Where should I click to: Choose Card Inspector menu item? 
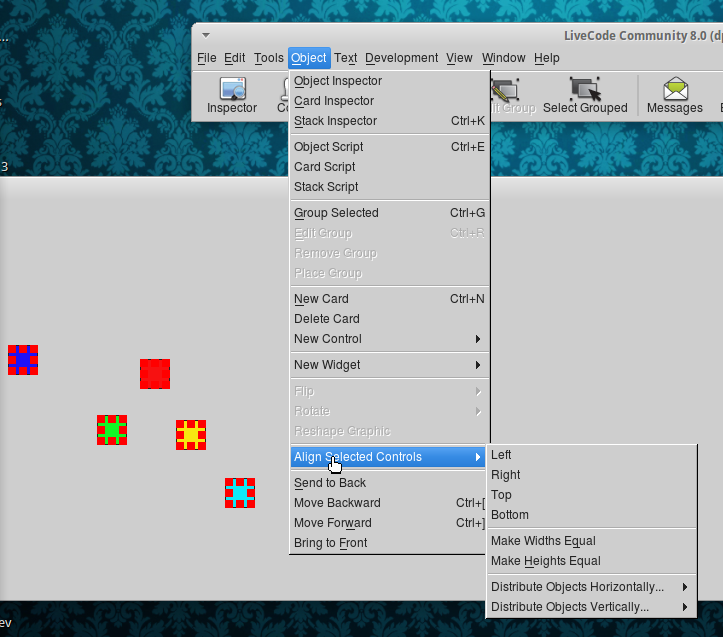(x=390, y=101)
